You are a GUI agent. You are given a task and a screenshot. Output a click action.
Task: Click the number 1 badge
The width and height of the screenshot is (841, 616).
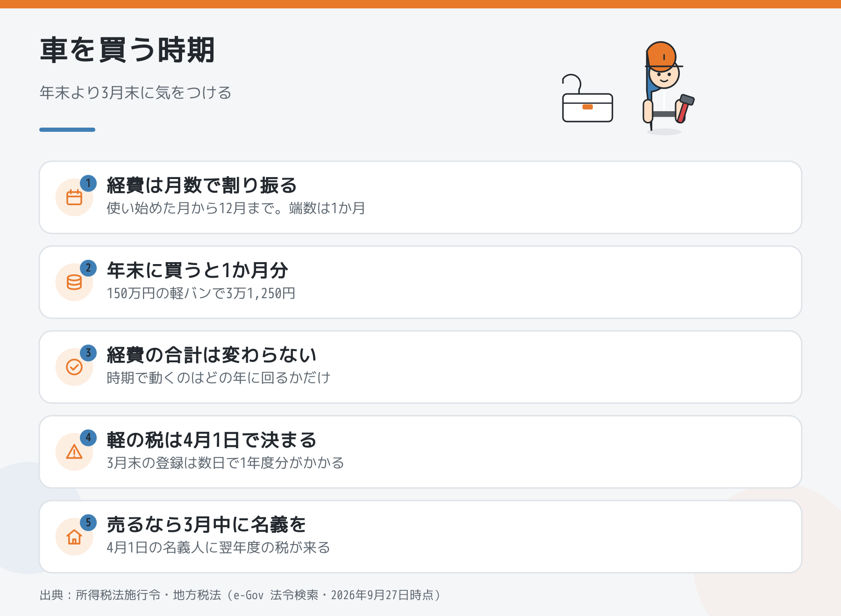pos(88,183)
